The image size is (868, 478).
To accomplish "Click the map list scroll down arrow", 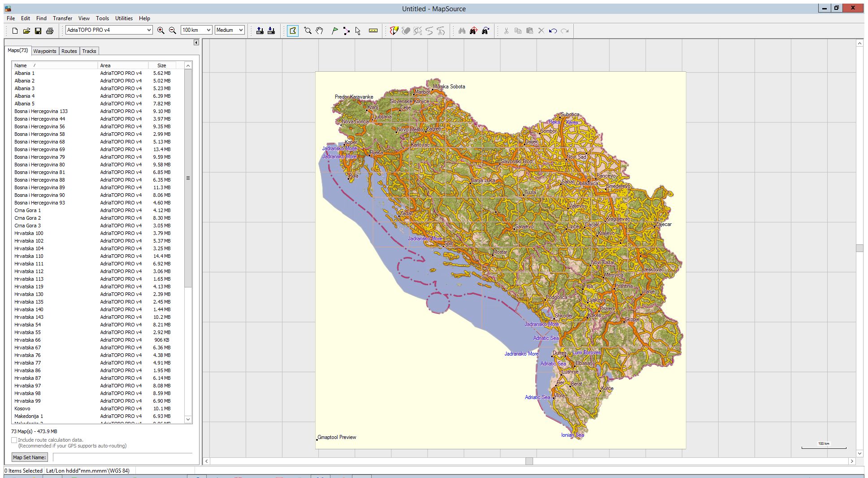I will click(188, 419).
